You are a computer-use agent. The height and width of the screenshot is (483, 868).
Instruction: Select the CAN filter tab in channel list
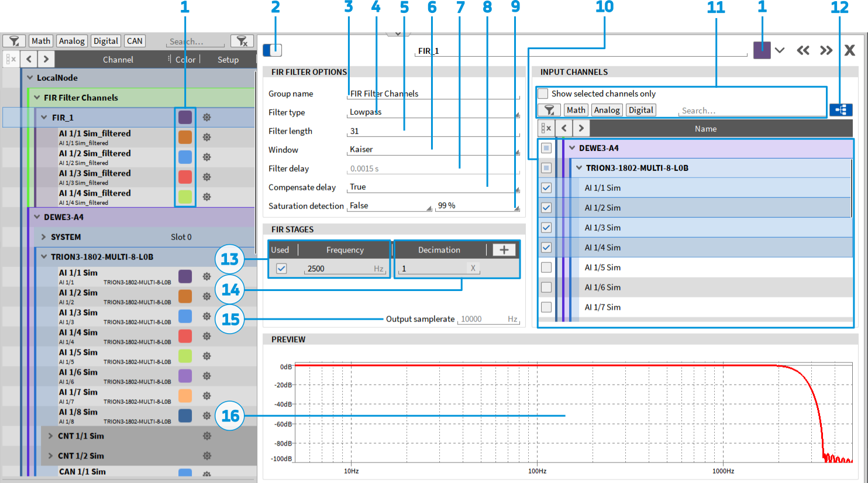pos(135,41)
